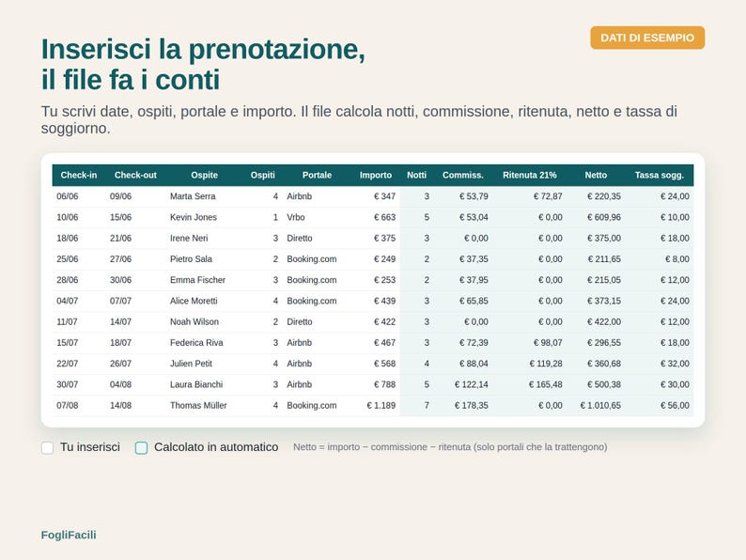Click the tassa soggiorno value € 10,00

pyautogui.click(x=675, y=217)
